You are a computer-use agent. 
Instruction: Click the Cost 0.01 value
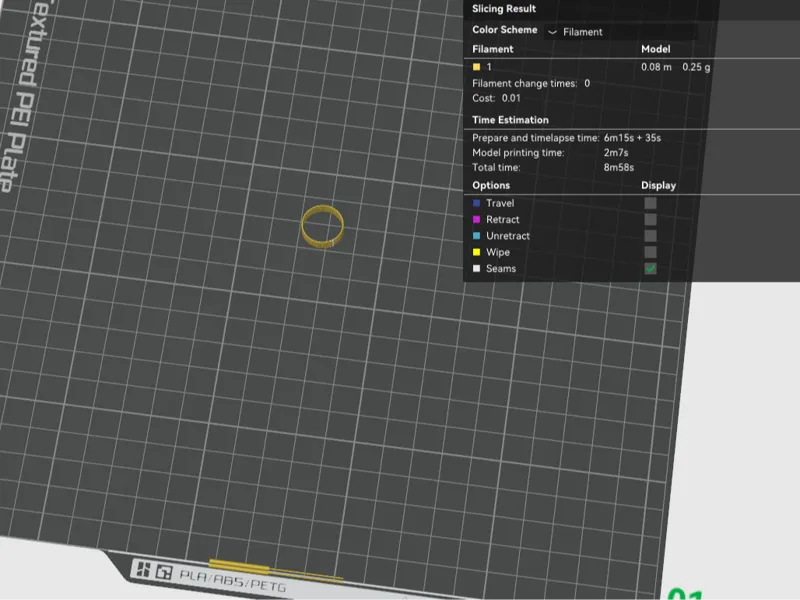tap(511, 98)
